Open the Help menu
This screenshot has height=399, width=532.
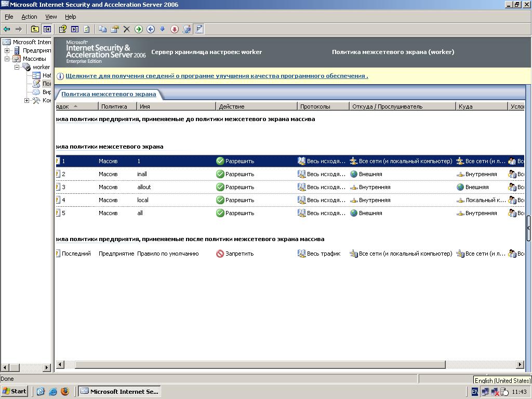click(x=70, y=17)
